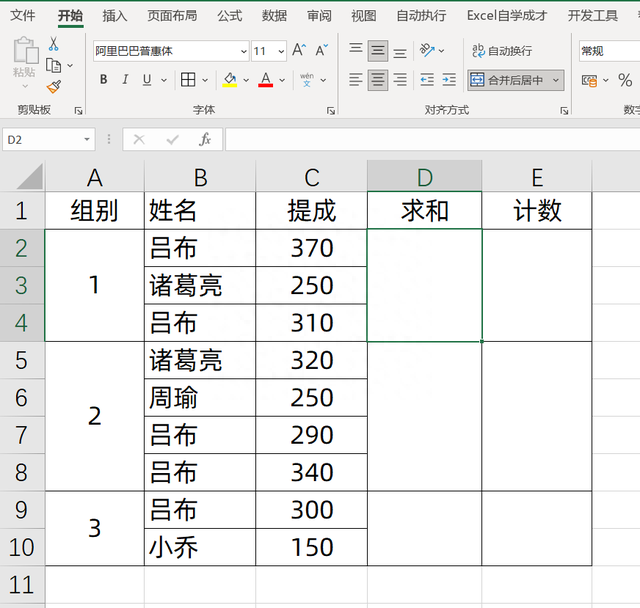
Task: Apply yellow fill color bucket
Action: [230, 80]
